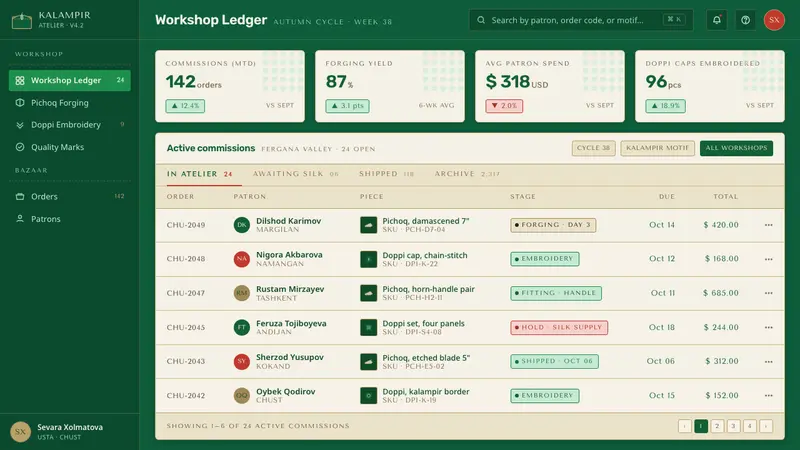The height and width of the screenshot is (450, 800).
Task: Click the Quality Marks checkmark icon
Action: [20, 147]
